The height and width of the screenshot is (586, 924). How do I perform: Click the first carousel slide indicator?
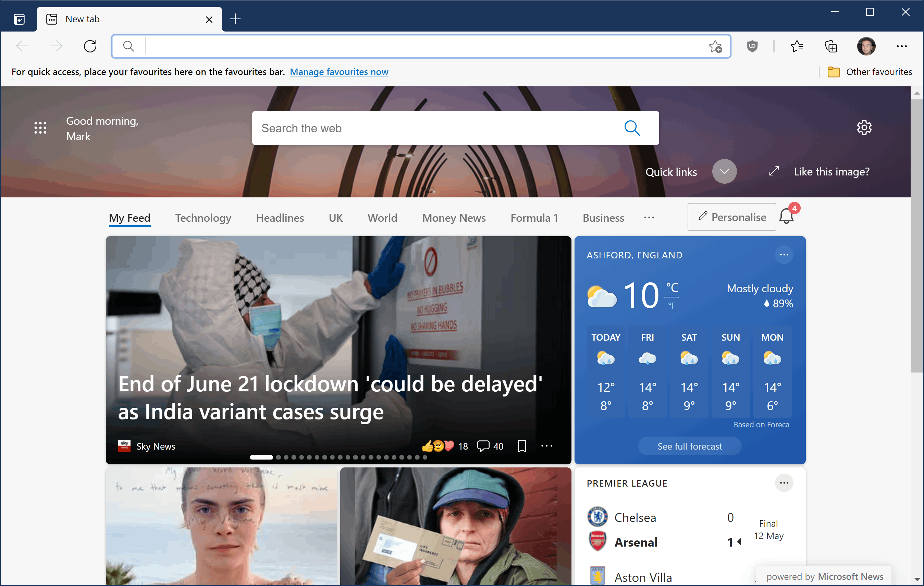[x=261, y=457]
